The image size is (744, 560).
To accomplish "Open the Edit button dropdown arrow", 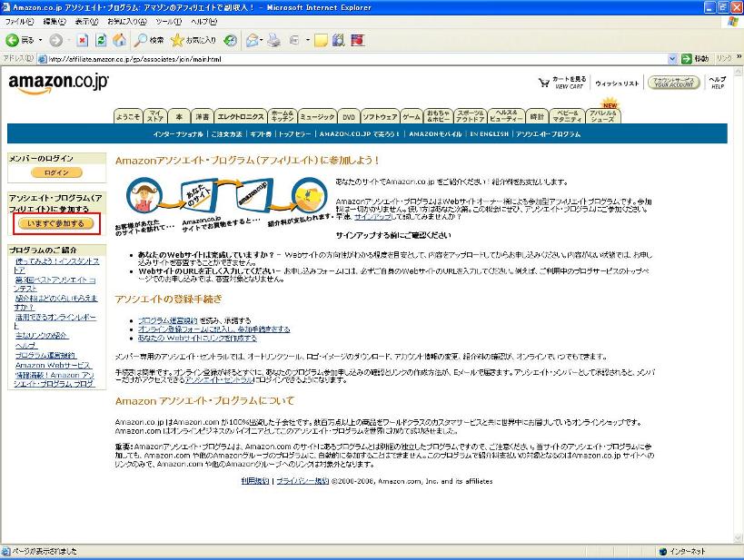I will (x=307, y=40).
